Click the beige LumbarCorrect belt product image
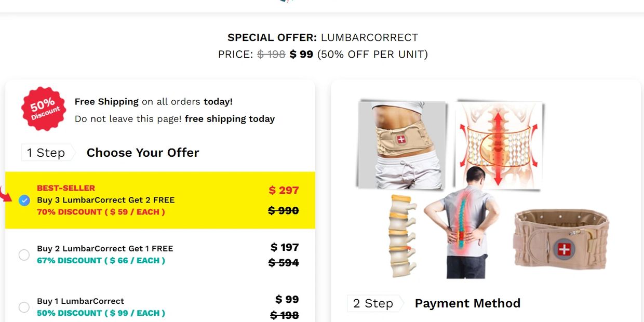 [x=561, y=239]
